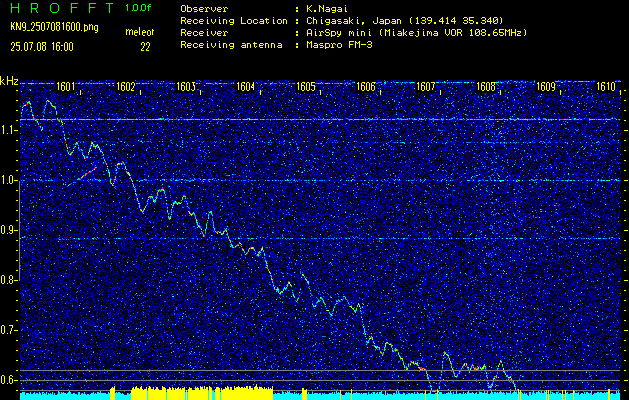This screenshot has width=629, height=400.
Task: Click the 1601 time axis marker
Action: pyautogui.click(x=65, y=86)
